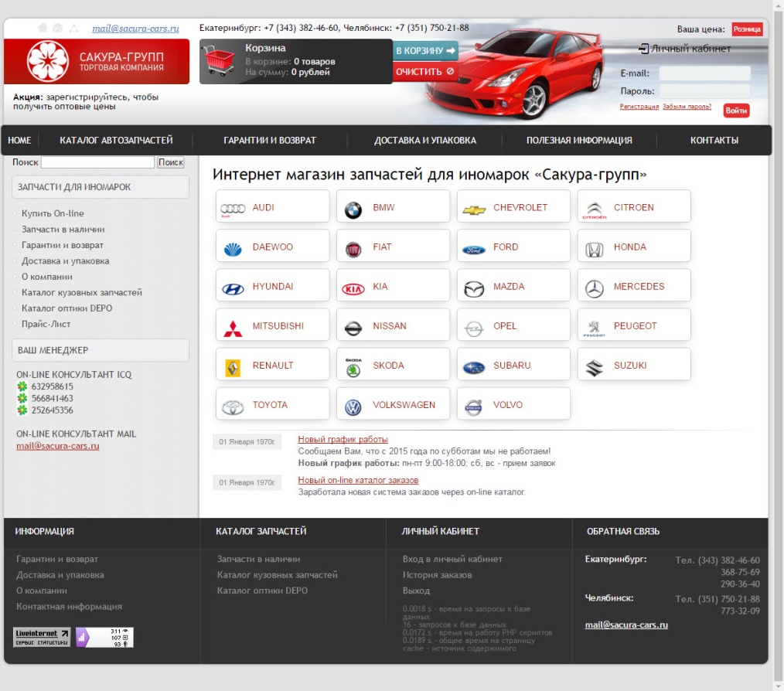This screenshot has width=784, height=691.
Task: Click the header mail@sacura-cars.ru link
Action: [x=135, y=29]
